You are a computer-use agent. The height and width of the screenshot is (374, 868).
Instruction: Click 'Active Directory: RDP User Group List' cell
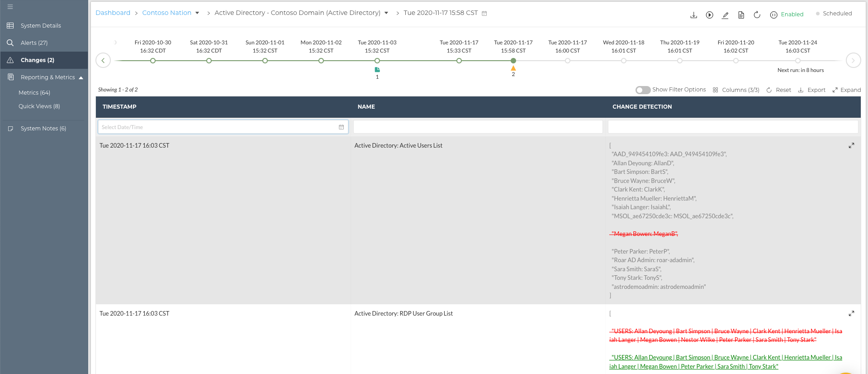(403, 314)
